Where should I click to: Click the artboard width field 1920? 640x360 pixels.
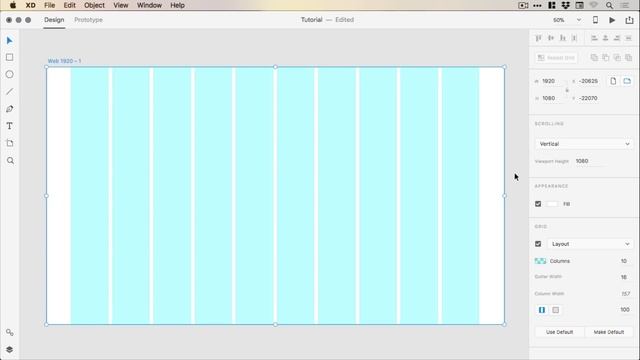tap(552, 81)
